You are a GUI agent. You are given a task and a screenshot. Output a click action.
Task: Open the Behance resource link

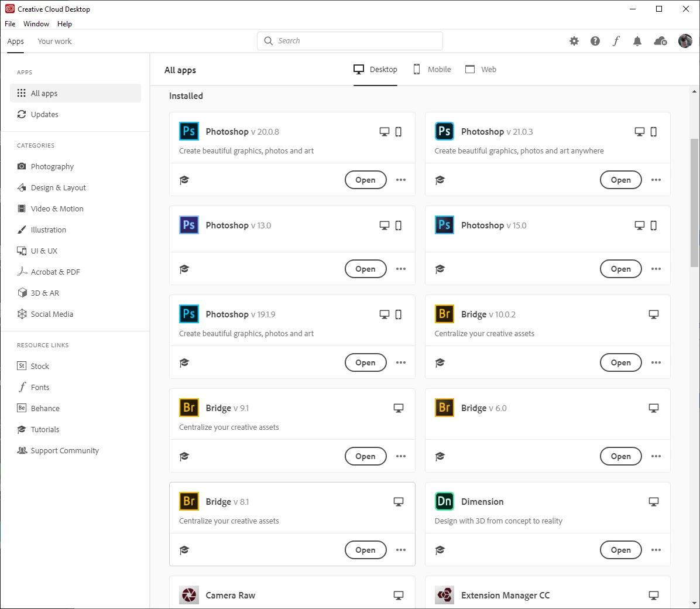tap(76, 408)
